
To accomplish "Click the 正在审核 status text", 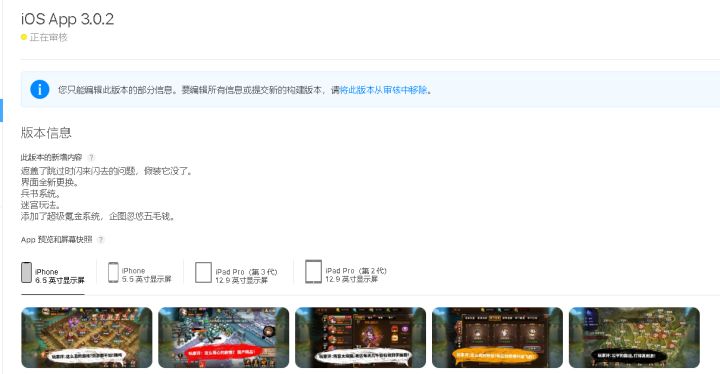I will (x=49, y=37).
